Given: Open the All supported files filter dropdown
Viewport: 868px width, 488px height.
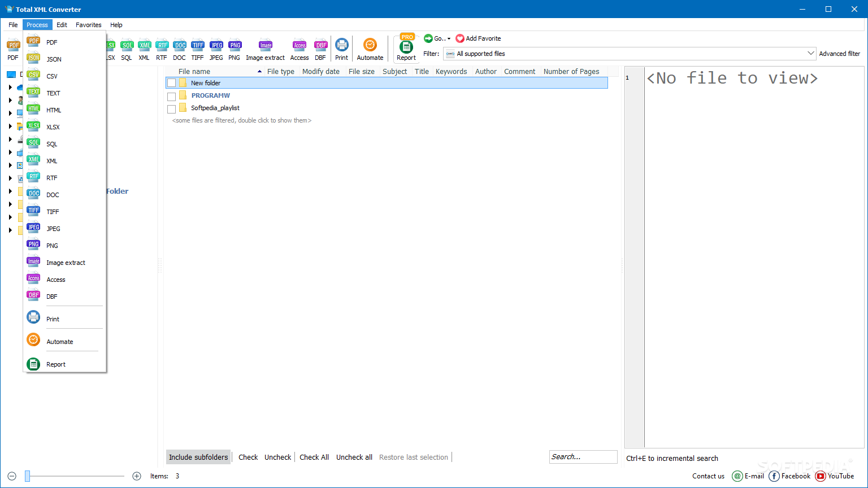Looking at the screenshot, I should click(630, 54).
